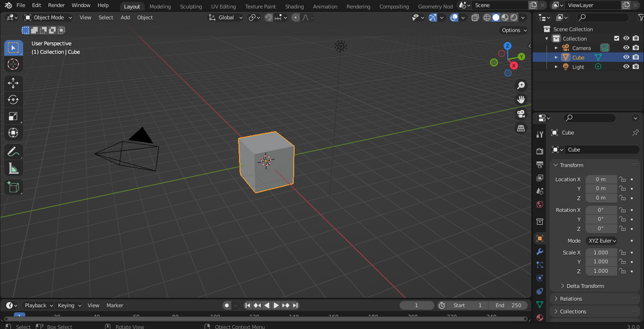Open rotation Mode XYZ Euler dropdown

tap(601, 240)
